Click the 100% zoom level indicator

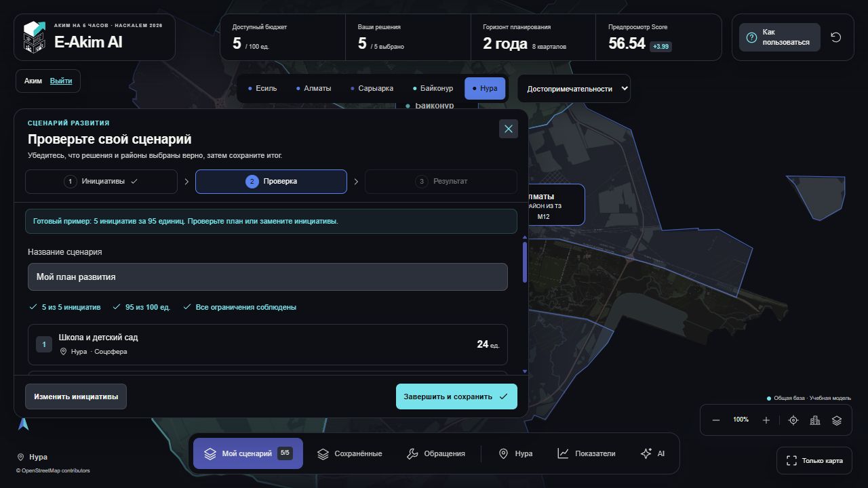click(741, 420)
